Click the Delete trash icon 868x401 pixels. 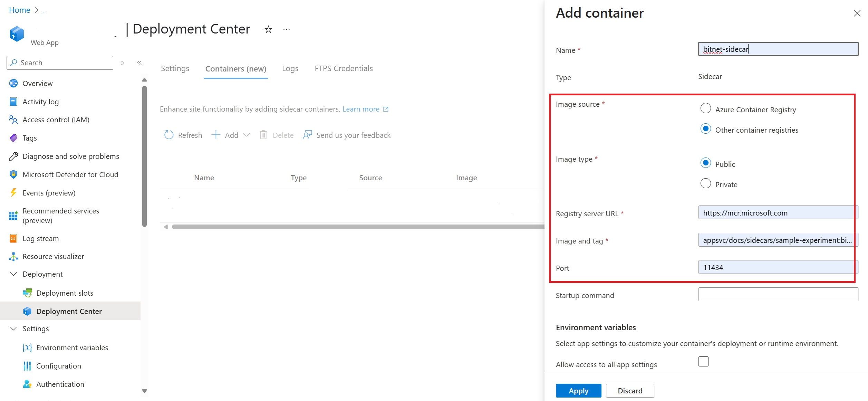(263, 135)
